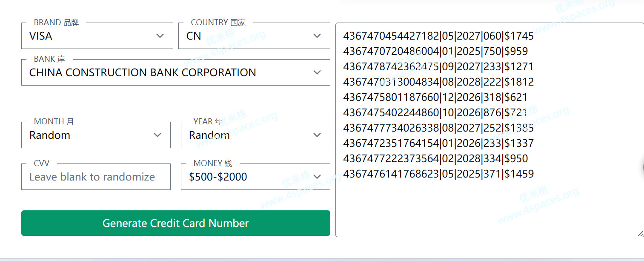Click the output line ending in $1337
The width and height of the screenshot is (644, 261).
438,143
